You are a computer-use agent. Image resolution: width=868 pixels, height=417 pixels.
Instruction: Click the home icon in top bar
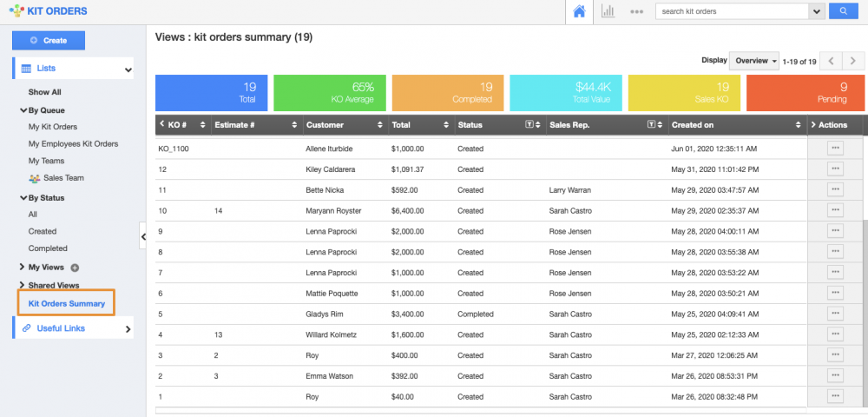579,11
